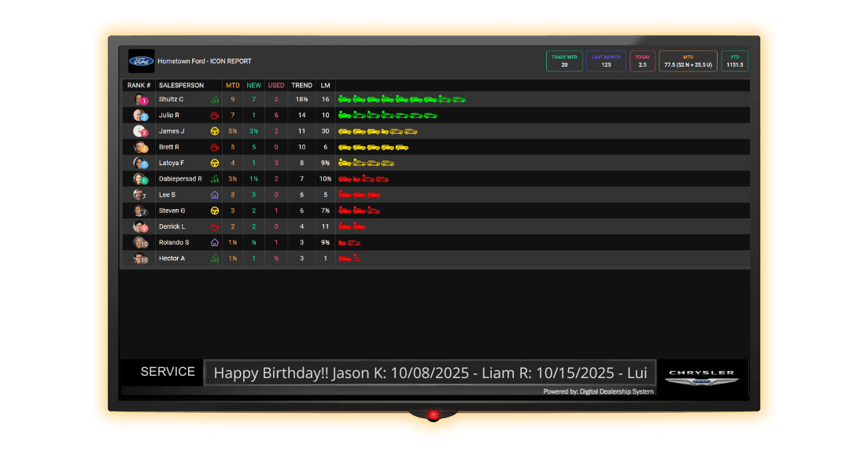Screen dimensions: 868x452
Task: Click the YTD 1151.5 stat box
Action: click(x=734, y=61)
